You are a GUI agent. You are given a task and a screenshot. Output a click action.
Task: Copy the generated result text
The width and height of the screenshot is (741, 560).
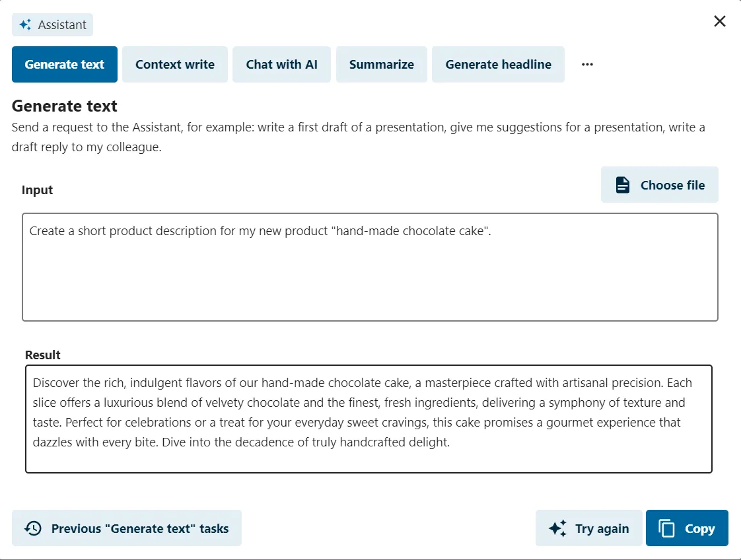687,528
